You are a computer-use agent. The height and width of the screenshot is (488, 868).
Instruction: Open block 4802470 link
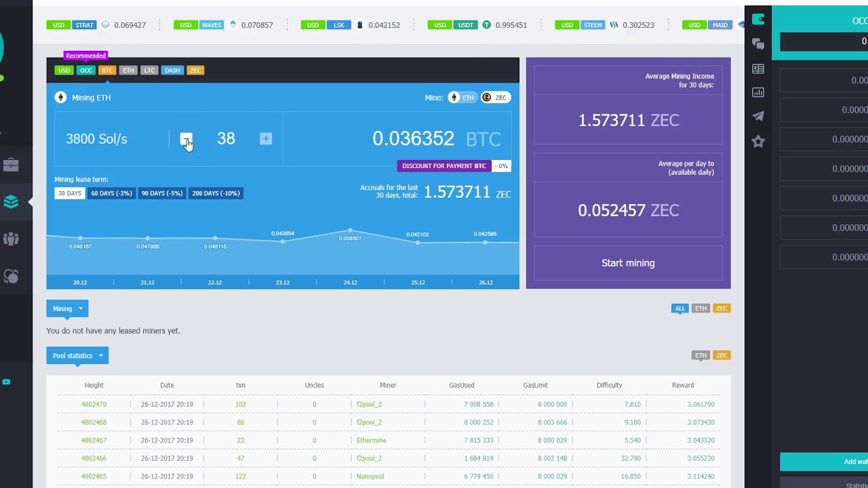point(94,404)
